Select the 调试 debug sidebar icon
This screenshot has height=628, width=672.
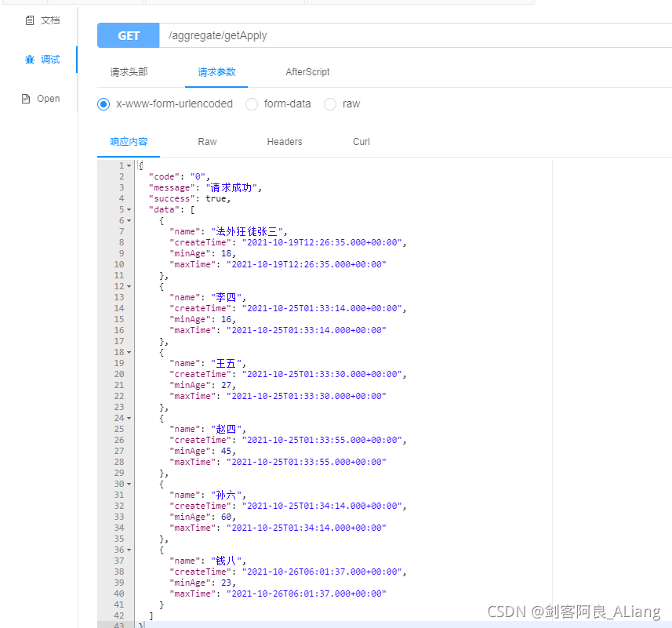(x=50, y=59)
